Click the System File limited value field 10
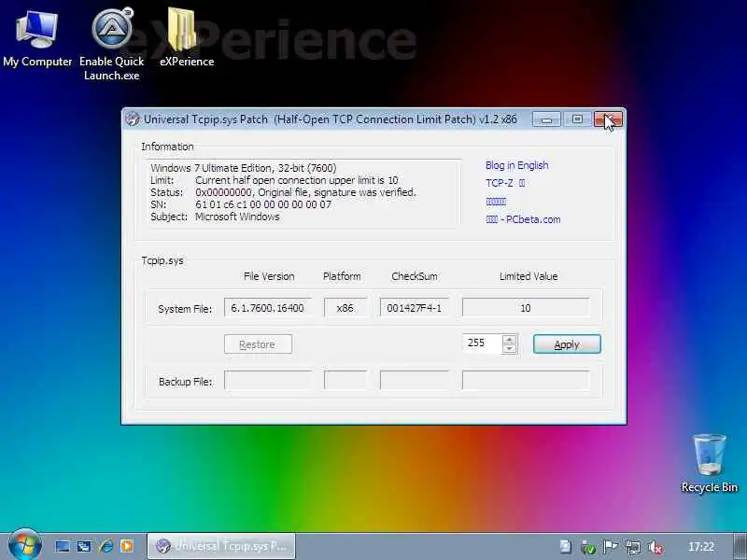Image resolution: width=747 pixels, height=560 pixels. [526, 308]
